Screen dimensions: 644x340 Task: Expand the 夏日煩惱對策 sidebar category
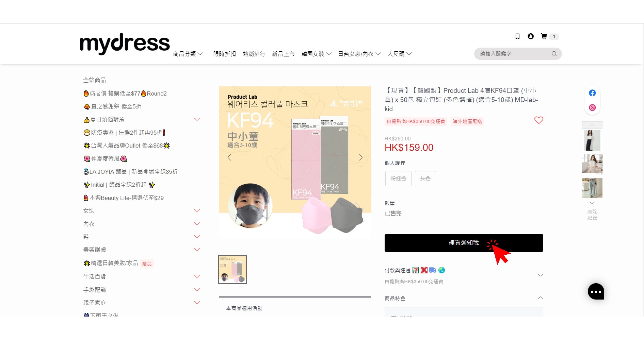(197, 119)
